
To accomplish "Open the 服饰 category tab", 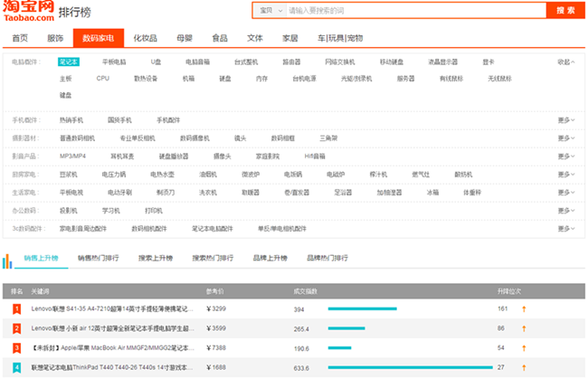I will (x=55, y=38).
